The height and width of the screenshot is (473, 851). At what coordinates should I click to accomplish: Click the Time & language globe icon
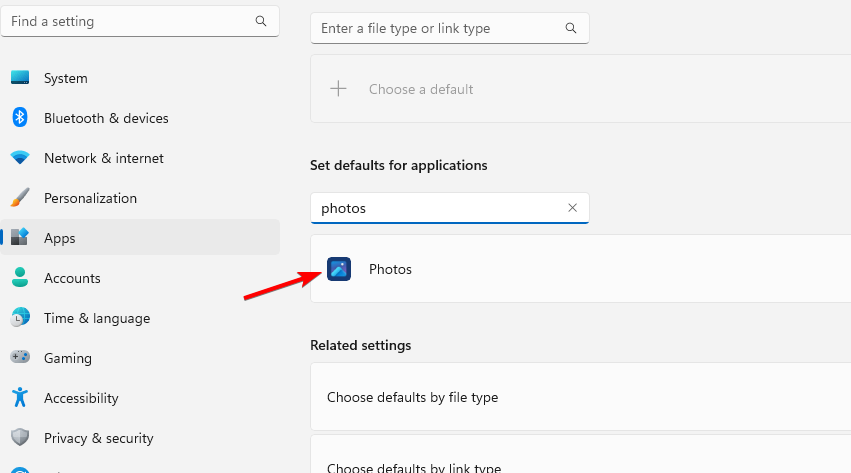coord(20,318)
